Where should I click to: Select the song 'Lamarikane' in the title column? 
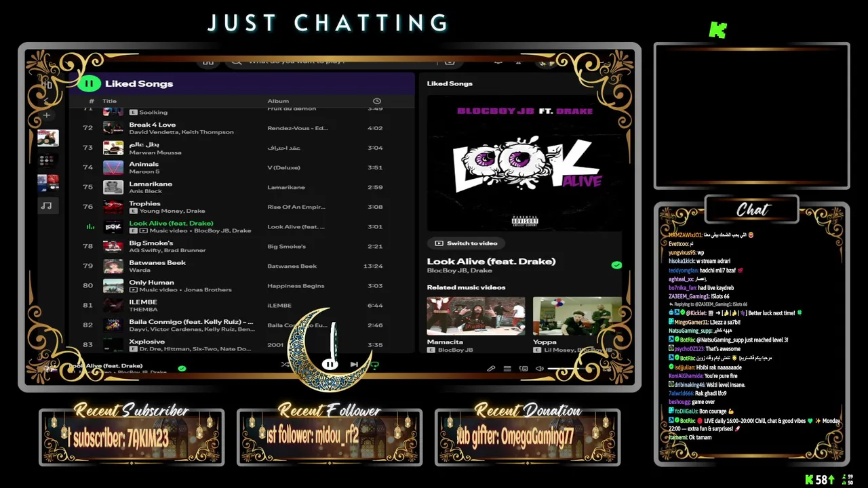click(151, 184)
